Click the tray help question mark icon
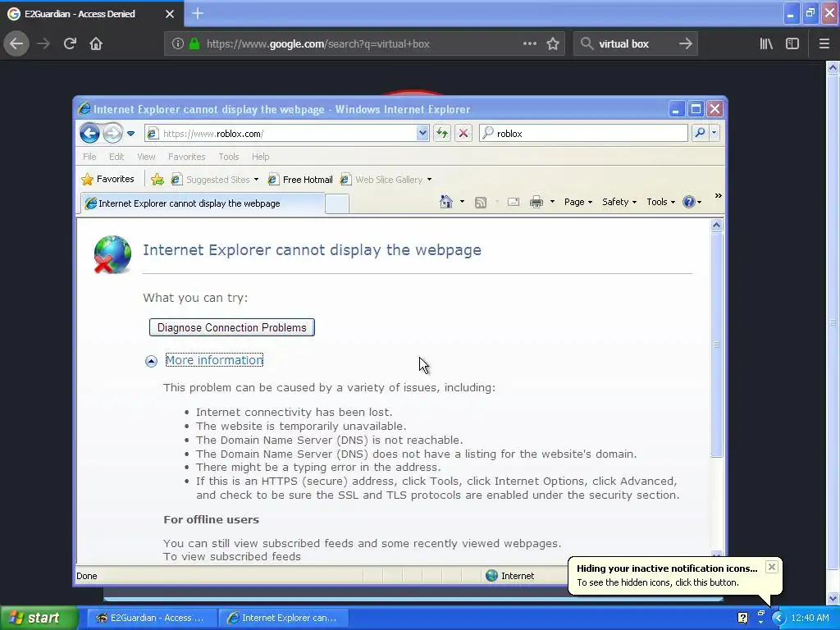This screenshot has width=840, height=630. point(742,618)
